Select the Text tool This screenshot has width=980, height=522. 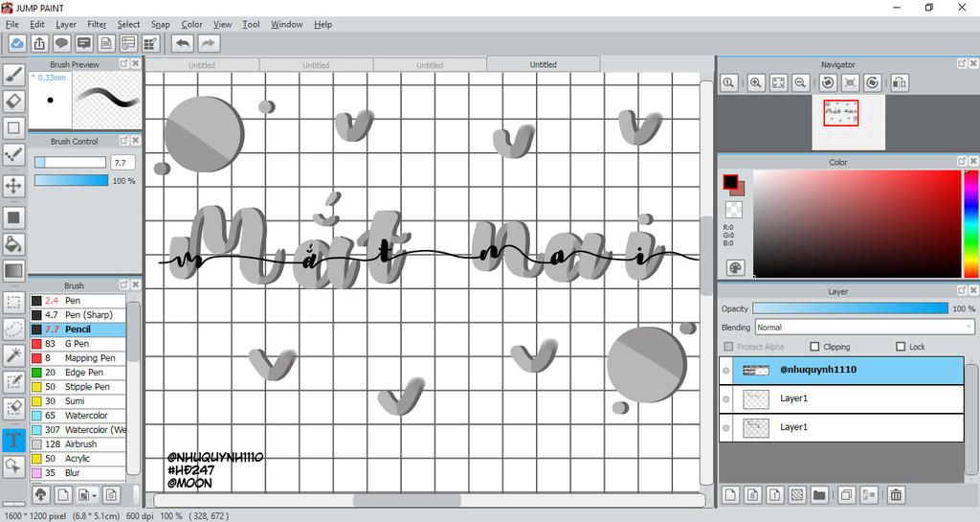coord(13,440)
